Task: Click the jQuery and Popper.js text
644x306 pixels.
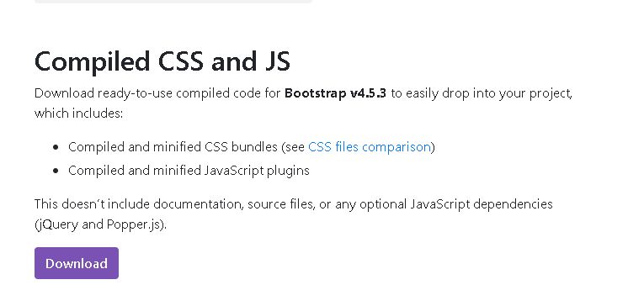Action: pos(101,224)
